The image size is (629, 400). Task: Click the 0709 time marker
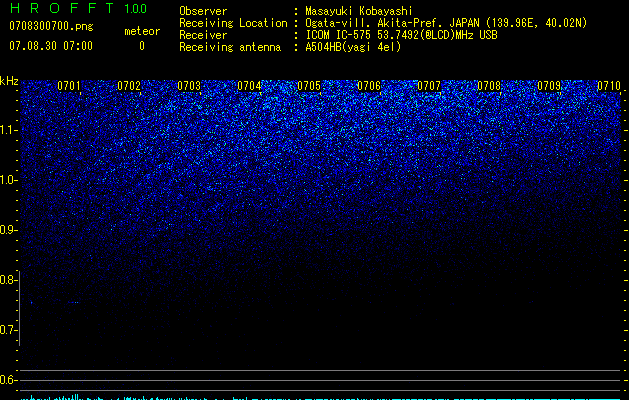(549, 86)
